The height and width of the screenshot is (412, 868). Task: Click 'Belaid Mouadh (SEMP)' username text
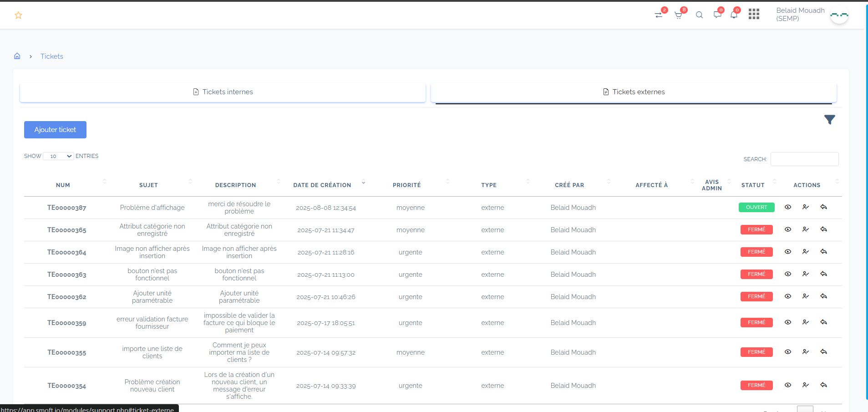coord(800,15)
